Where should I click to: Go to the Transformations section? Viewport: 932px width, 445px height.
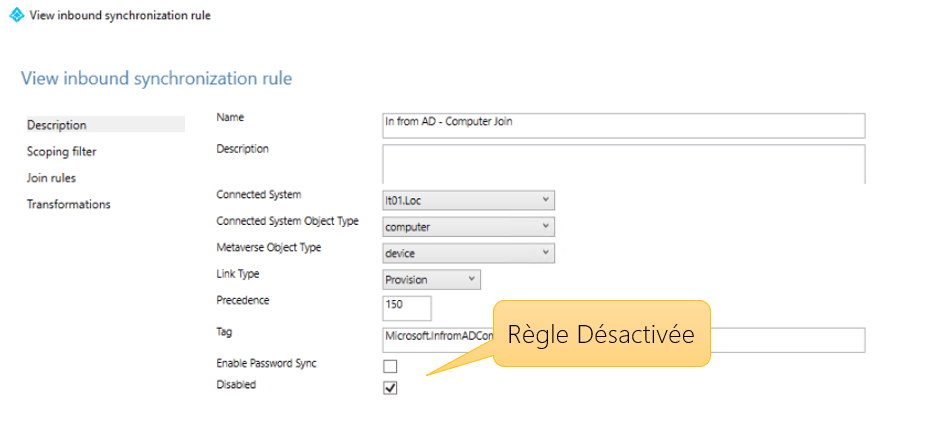[x=69, y=205]
